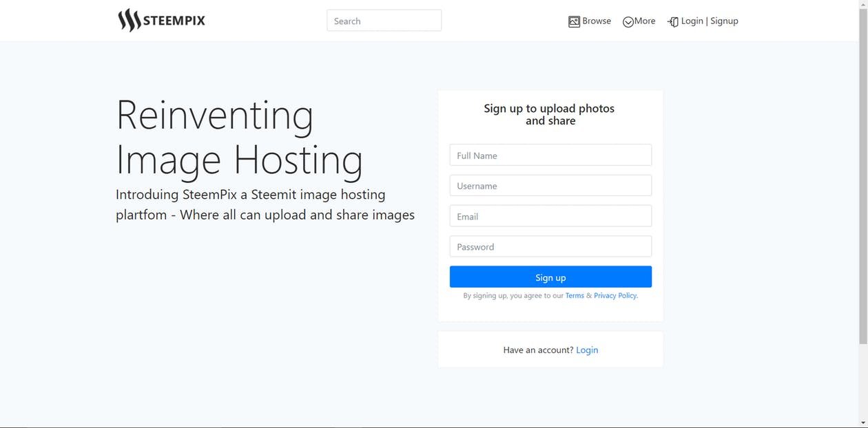Click the 'Have an account?' text
Viewport: 868px width, 428px height.
538,350
